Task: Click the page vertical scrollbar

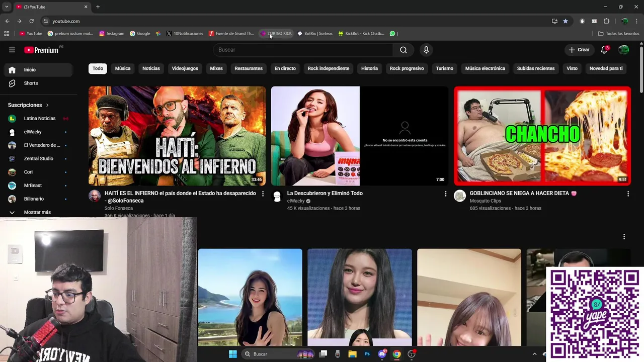Action: [641, 68]
